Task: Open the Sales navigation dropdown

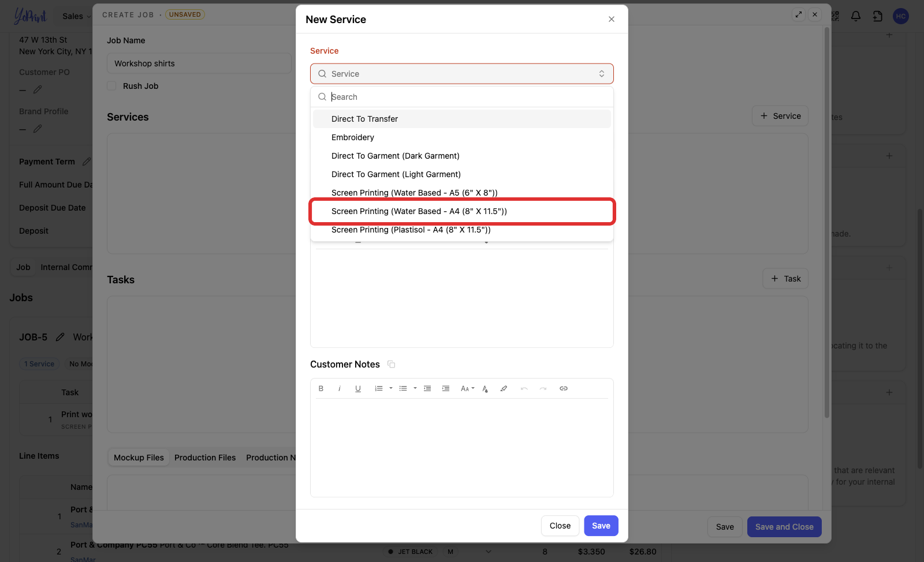Action: [77, 16]
